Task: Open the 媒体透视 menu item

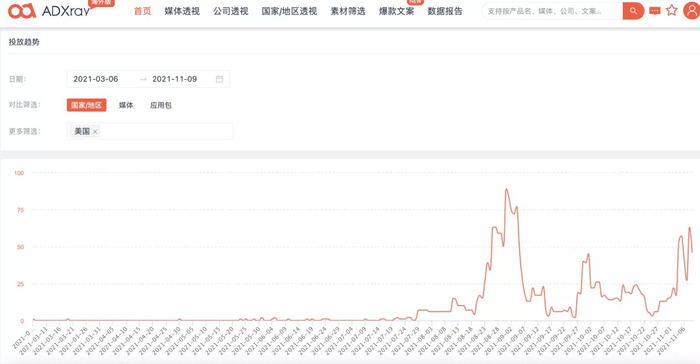Action: click(x=182, y=11)
